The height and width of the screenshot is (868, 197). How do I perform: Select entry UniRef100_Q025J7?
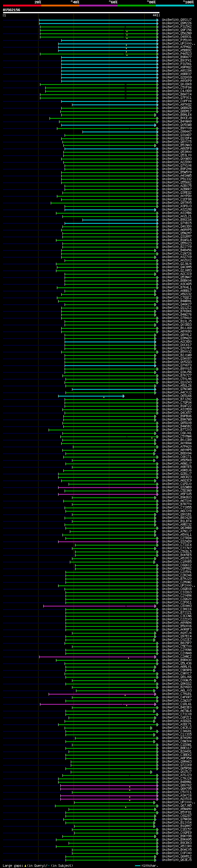176,772
